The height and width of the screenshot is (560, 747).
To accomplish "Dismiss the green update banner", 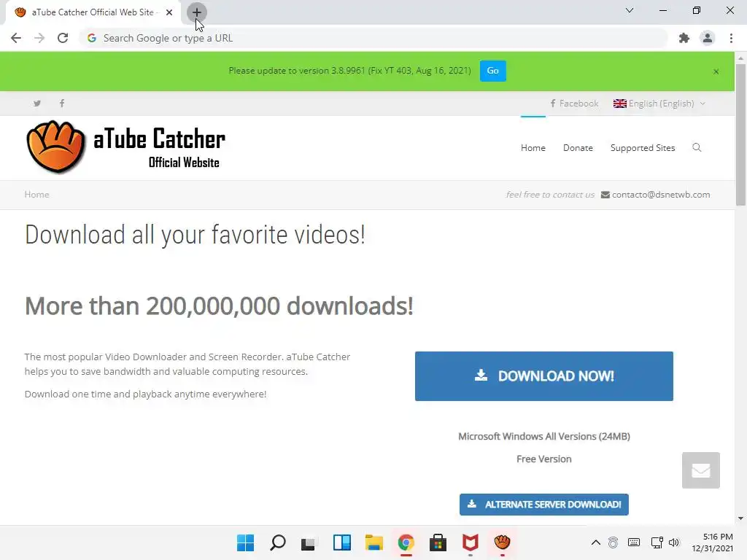I will coord(716,71).
